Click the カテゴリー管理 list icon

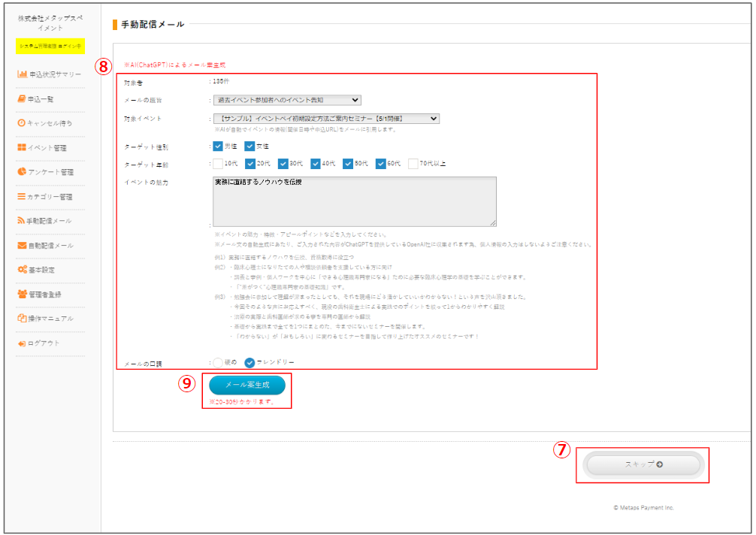[x=22, y=197]
